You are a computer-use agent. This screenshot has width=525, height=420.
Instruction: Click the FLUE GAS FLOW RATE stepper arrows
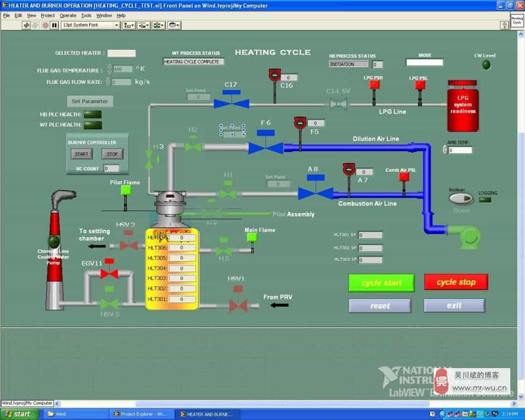click(x=108, y=82)
